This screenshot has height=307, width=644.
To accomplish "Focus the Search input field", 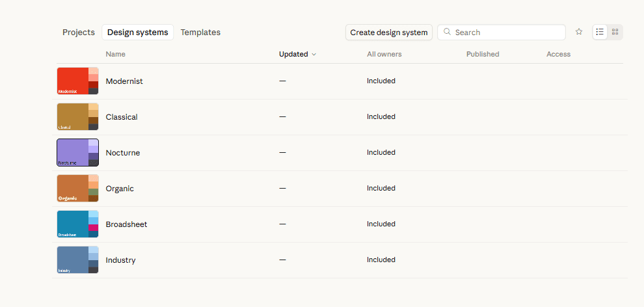I will tap(501, 33).
